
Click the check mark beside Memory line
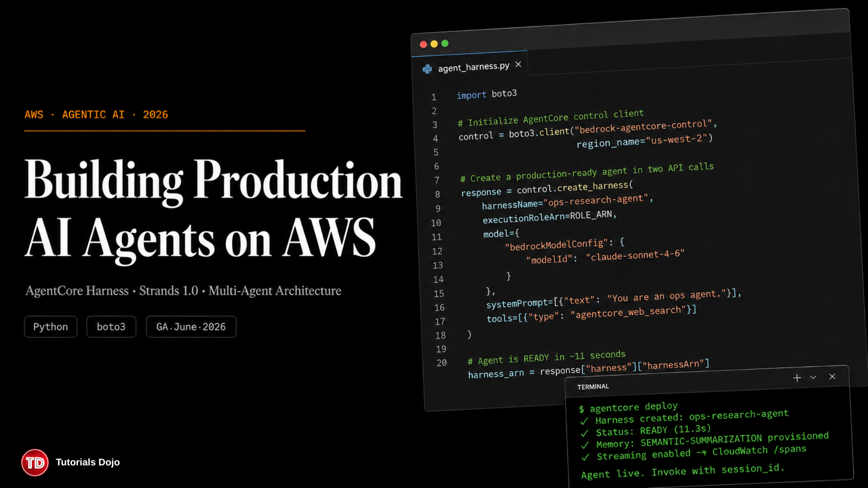[585, 445]
